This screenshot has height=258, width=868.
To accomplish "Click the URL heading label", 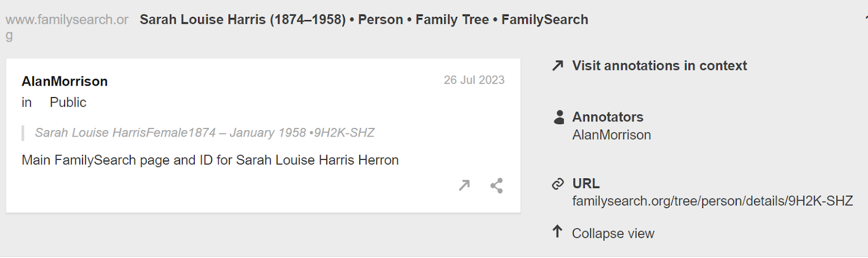I will 586,184.
